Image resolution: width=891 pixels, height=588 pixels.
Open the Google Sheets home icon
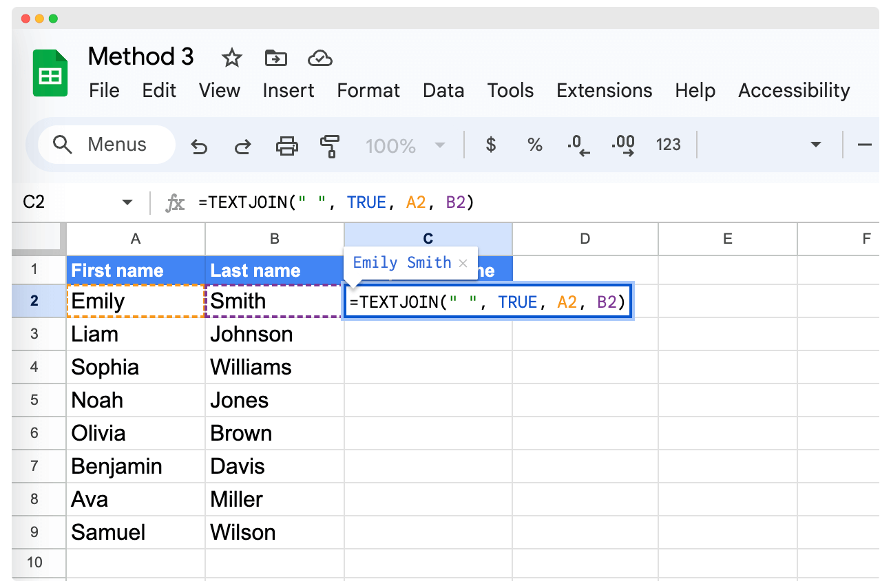[50, 74]
